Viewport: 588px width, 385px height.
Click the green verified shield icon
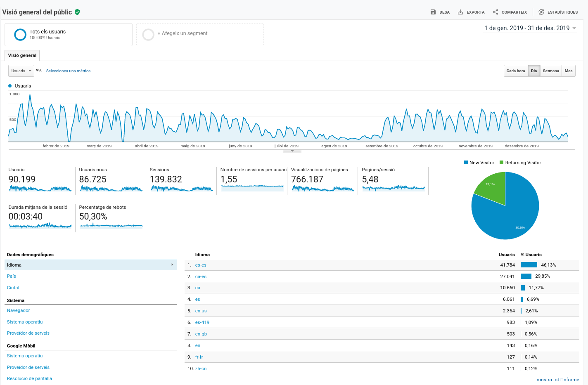click(x=77, y=12)
